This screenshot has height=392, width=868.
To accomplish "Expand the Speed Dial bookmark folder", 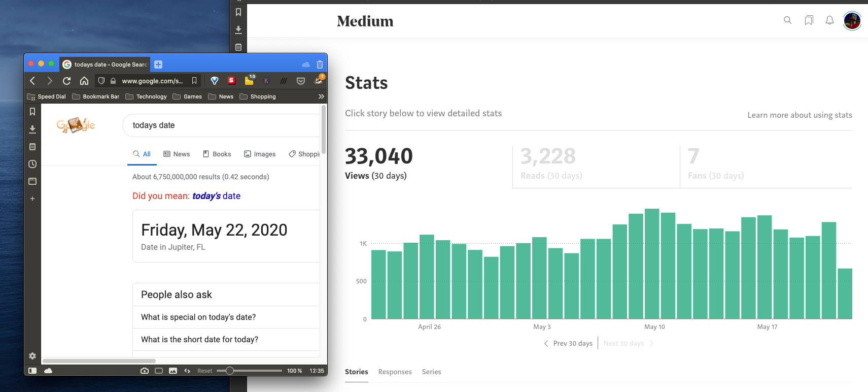I will 47,96.
